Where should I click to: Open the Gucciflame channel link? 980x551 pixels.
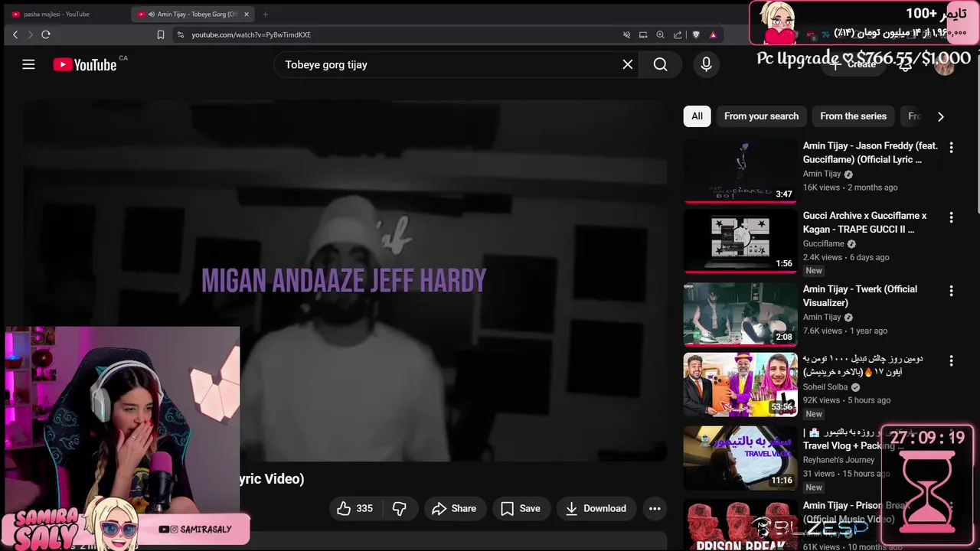click(824, 244)
